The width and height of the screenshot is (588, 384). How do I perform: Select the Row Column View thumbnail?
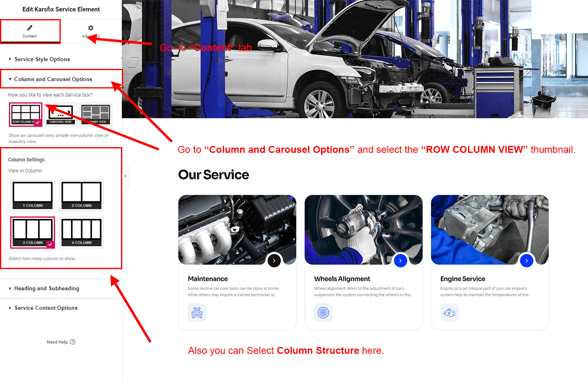(26, 115)
